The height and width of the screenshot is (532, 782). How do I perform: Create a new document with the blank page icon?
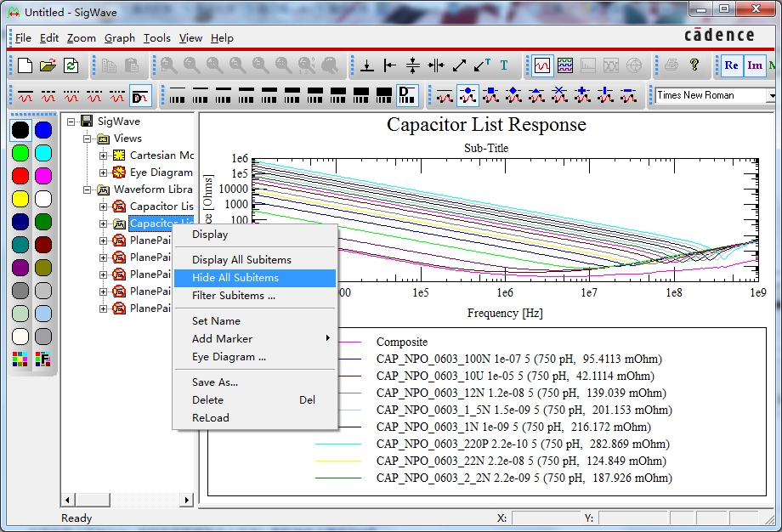pos(25,65)
